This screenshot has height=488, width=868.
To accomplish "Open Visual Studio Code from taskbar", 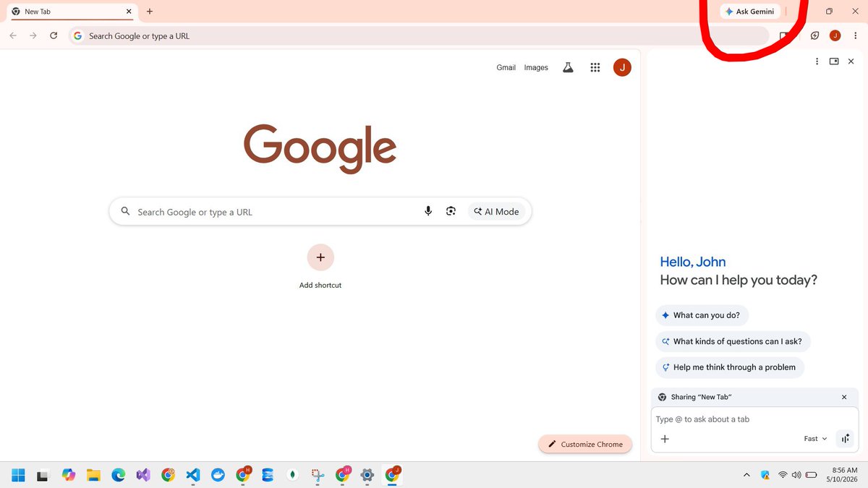I will coord(192,475).
